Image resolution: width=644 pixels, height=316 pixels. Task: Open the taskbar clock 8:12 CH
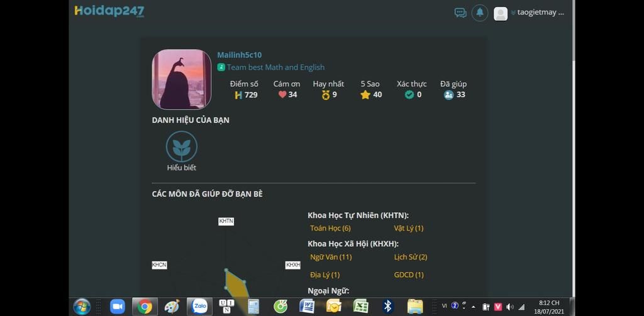click(x=548, y=307)
